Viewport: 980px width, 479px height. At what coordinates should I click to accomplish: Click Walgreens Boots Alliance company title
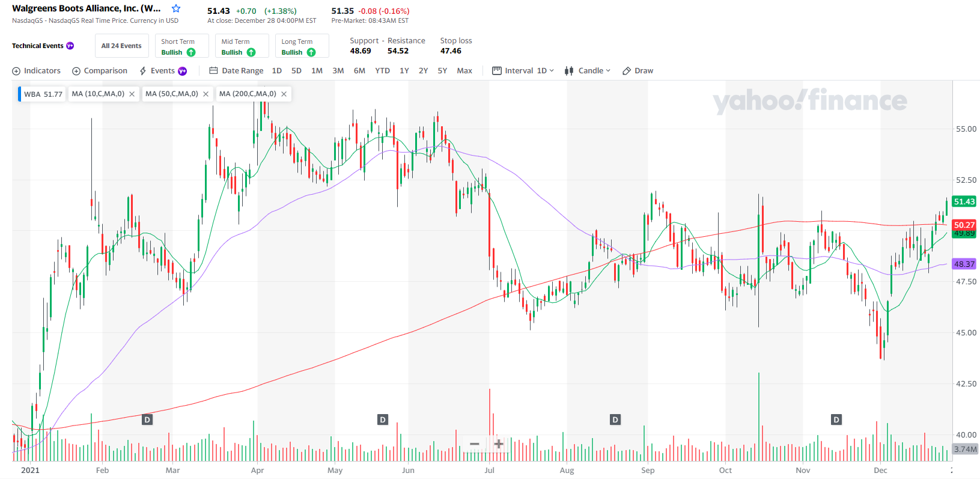point(87,8)
